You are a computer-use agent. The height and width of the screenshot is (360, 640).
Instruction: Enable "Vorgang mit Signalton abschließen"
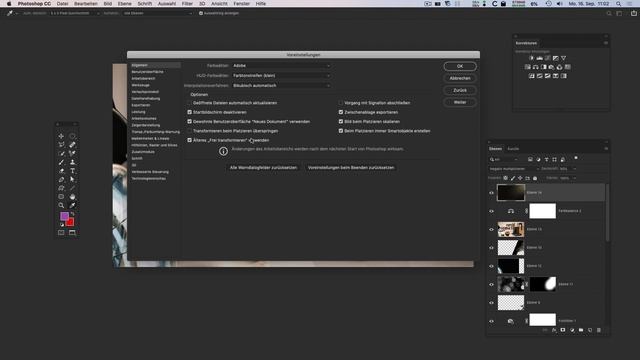(x=341, y=103)
